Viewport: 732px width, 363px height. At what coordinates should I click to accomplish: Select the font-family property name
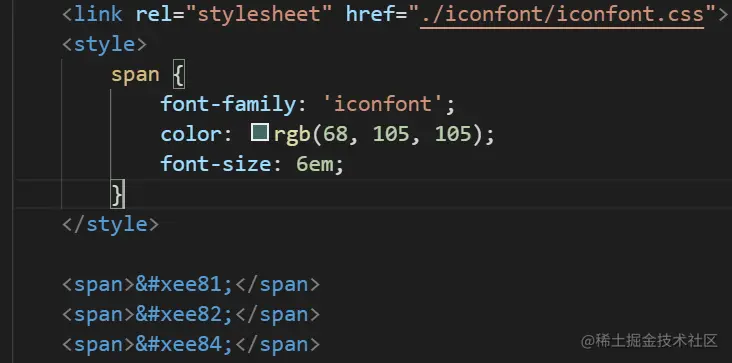(x=228, y=104)
